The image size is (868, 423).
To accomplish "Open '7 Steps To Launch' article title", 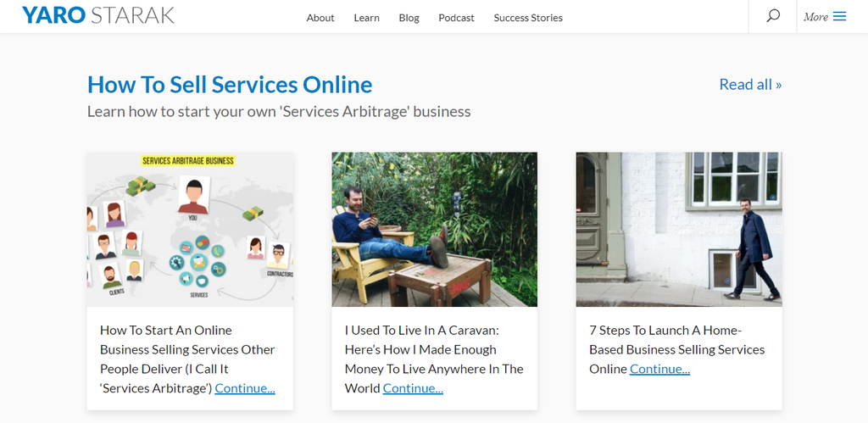I will tap(676, 340).
